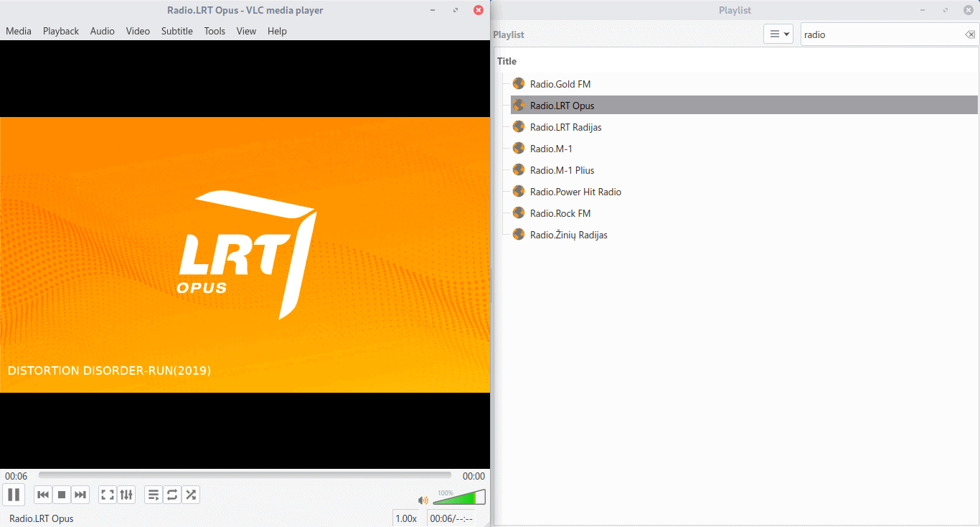Screen dimensions: 980x527
Task: Click the globe icon beside Radio.Žinių Radijas
Action: 519,234
